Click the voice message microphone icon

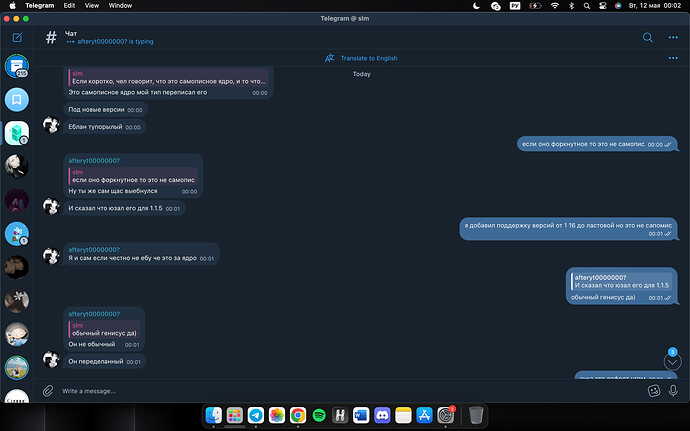click(673, 390)
